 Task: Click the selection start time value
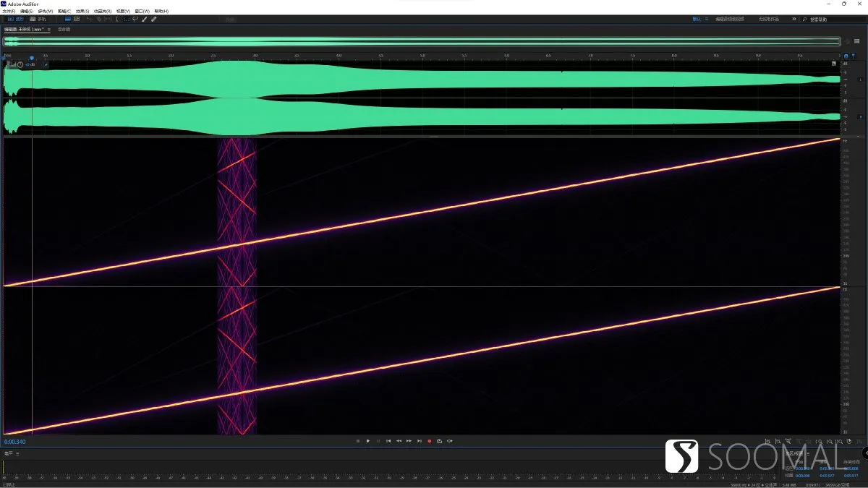pos(802,468)
